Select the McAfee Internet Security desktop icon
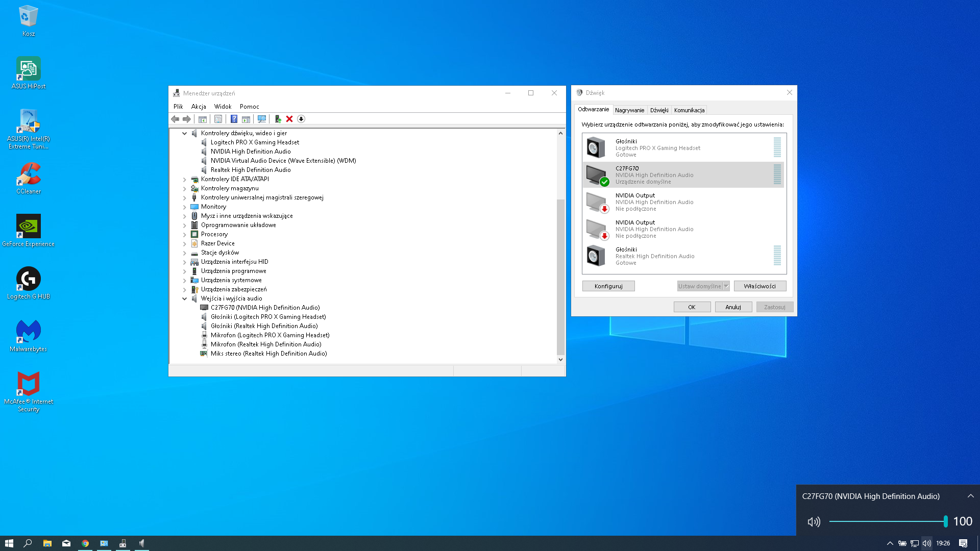Screen dimensions: 980x551 (29, 392)
